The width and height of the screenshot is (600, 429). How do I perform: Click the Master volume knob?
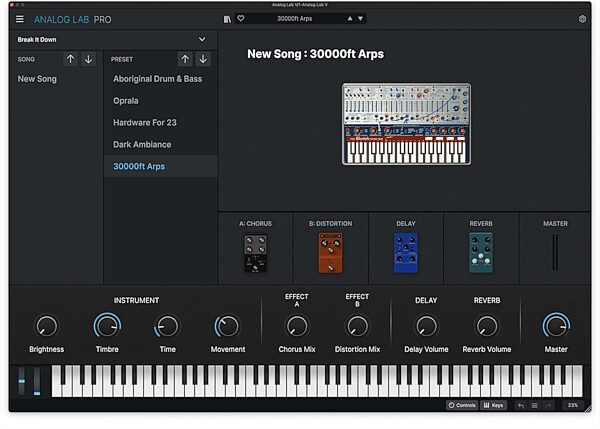(556, 326)
